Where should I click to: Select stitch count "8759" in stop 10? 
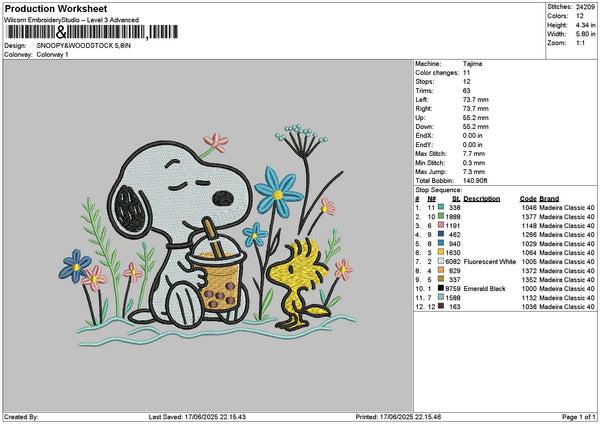(x=453, y=289)
